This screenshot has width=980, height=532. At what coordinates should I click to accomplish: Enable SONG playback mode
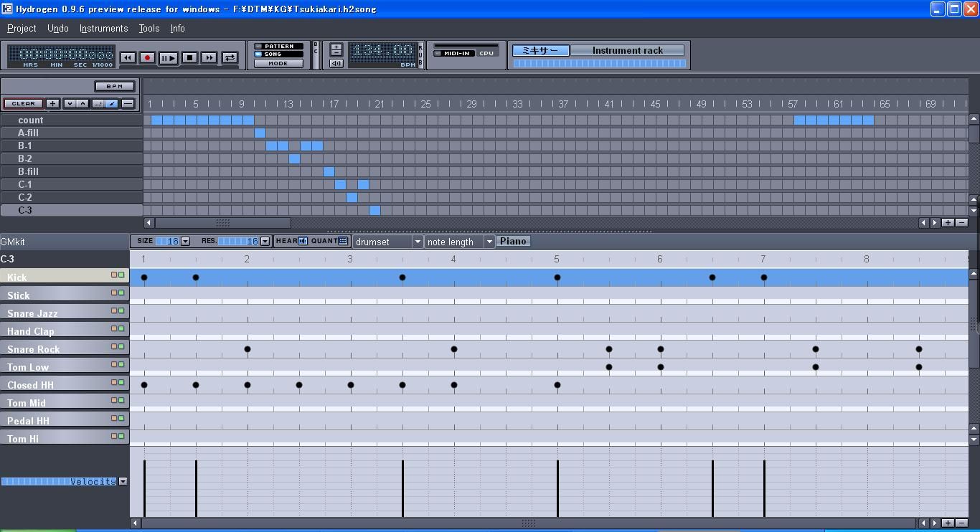278,54
